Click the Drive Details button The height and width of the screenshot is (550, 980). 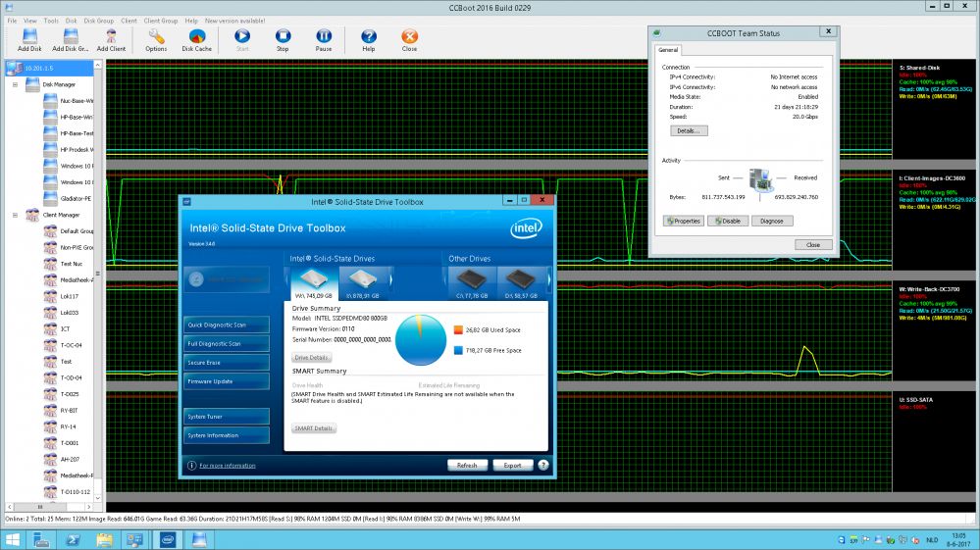coord(311,358)
